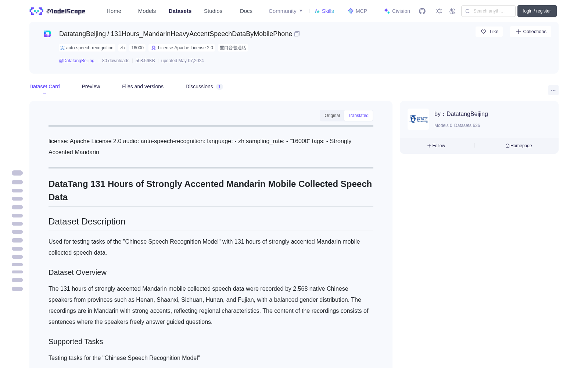The image size is (588, 368).
Task: Expand the Community dropdown menu
Action: 286,11
